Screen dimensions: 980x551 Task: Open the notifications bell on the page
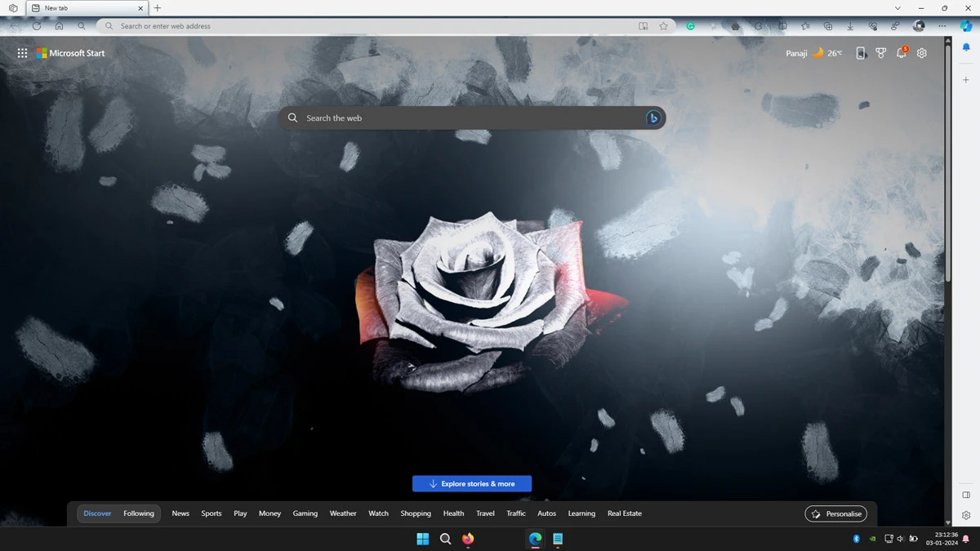902,53
